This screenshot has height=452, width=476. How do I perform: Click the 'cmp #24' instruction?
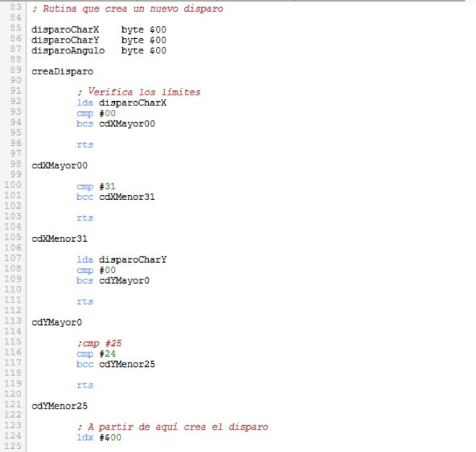point(96,353)
